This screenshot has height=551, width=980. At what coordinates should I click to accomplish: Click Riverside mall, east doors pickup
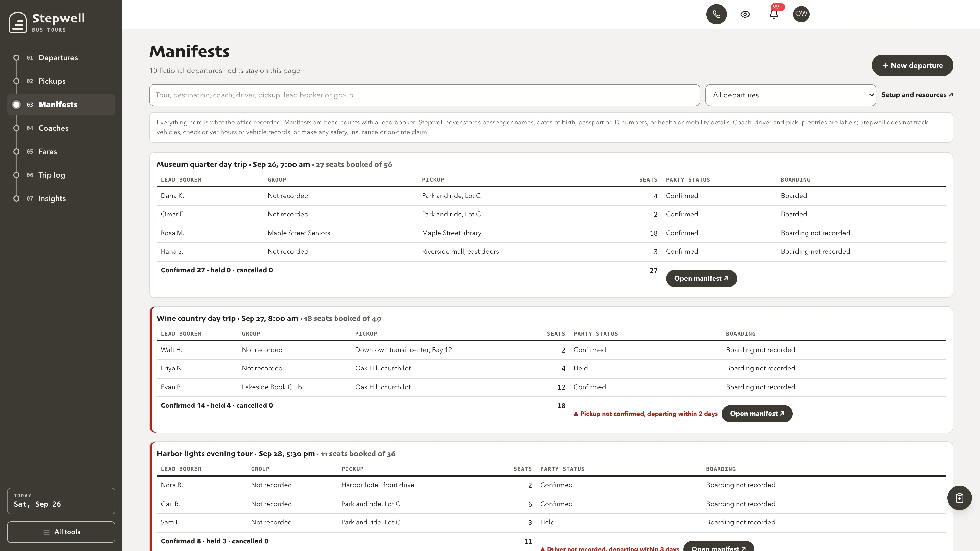coord(460,251)
